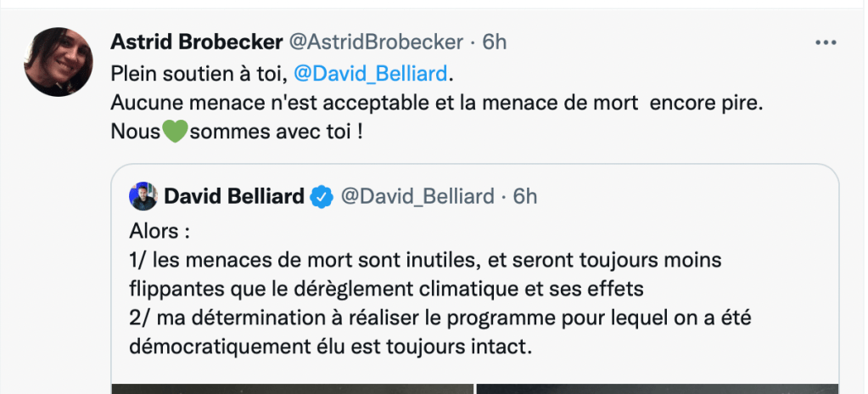Select the grey @David_Belliard handle in quoted tweet
Image resolution: width=868 pixels, height=394 pixels.
coord(417,197)
